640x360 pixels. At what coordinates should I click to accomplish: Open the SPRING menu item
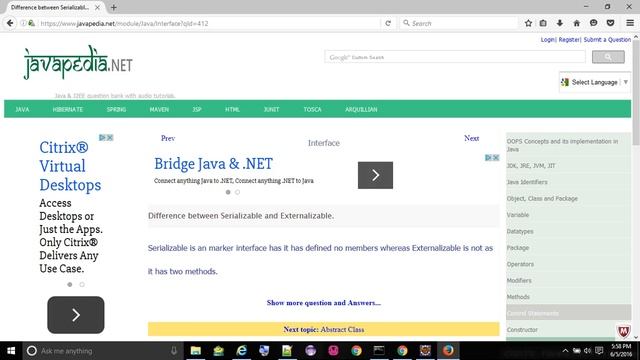[116, 109]
